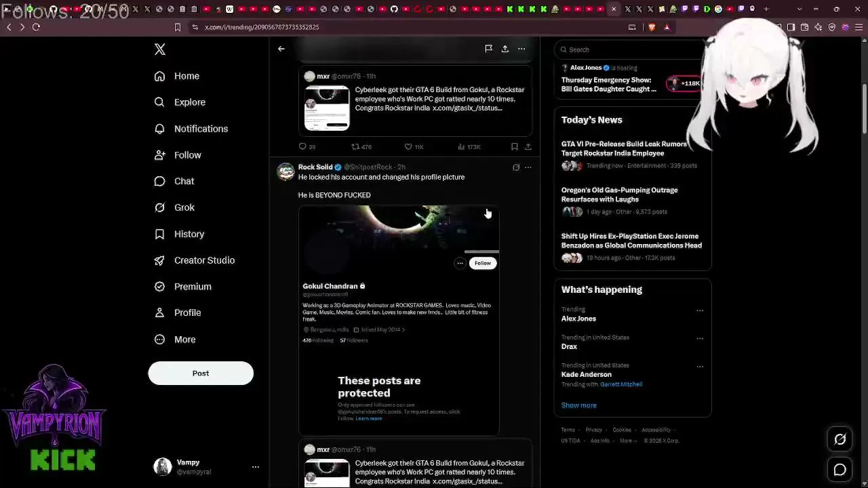The width and height of the screenshot is (868, 488).
Task: Click the X logo in the sidebar
Action: tap(160, 49)
